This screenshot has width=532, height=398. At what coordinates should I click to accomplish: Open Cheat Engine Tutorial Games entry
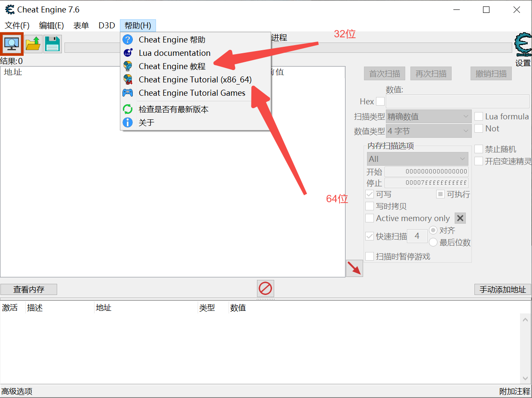[x=196, y=93]
